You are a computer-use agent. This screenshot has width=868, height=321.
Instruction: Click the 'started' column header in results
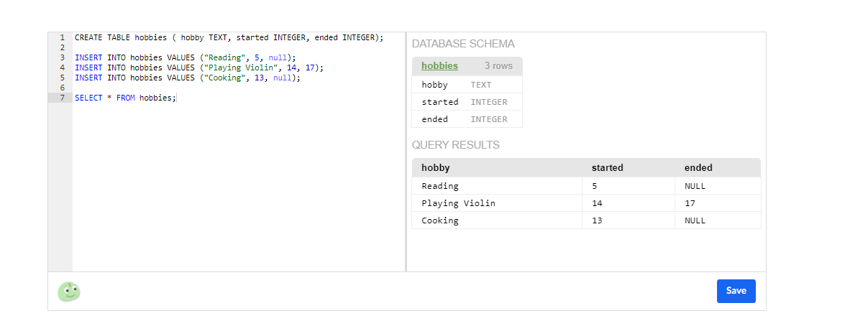tap(607, 168)
